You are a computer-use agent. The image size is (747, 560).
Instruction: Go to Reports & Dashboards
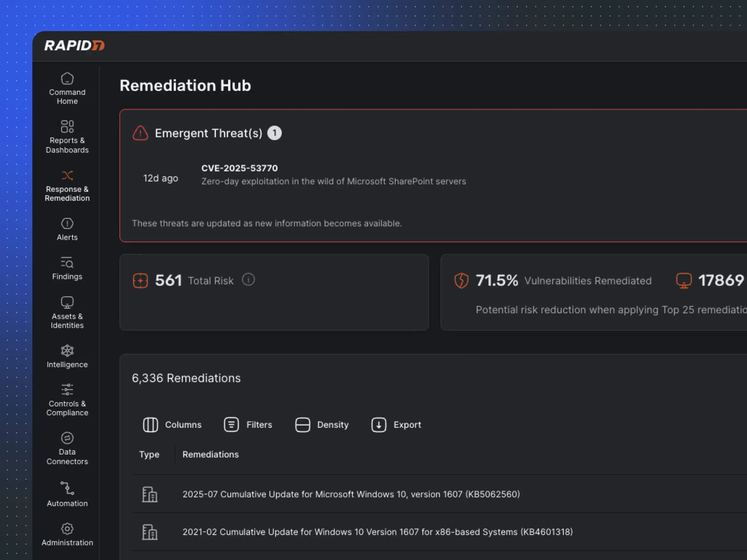67,137
